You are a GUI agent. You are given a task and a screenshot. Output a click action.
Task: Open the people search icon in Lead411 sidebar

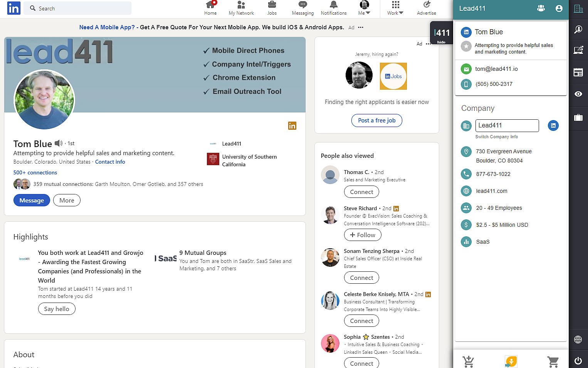click(578, 29)
